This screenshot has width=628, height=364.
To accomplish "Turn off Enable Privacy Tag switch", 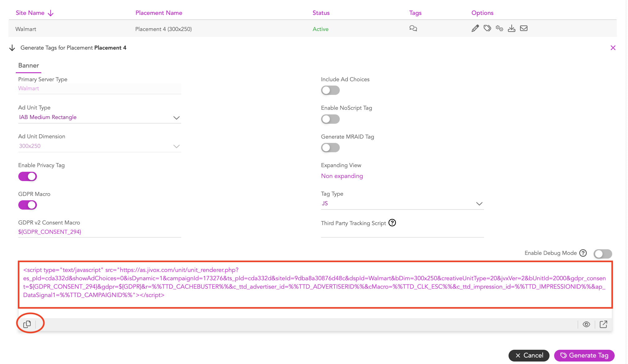I will [28, 176].
